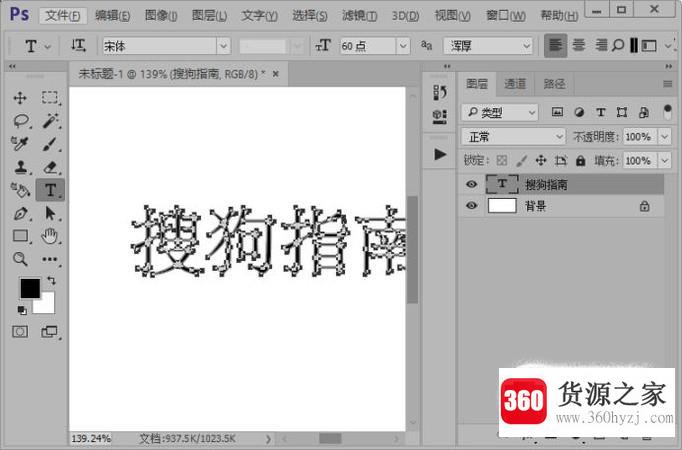The height and width of the screenshot is (450, 682).
Task: Select the Rectangle shape tool
Action: (x=20, y=236)
